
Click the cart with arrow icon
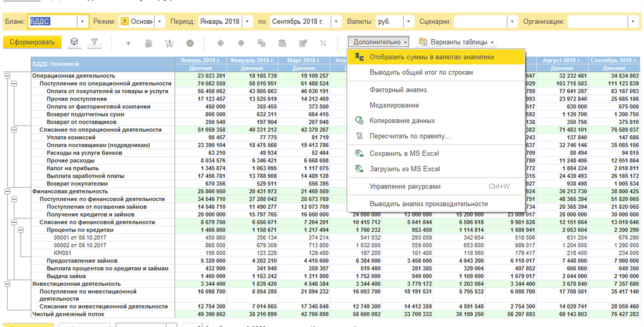(x=169, y=43)
